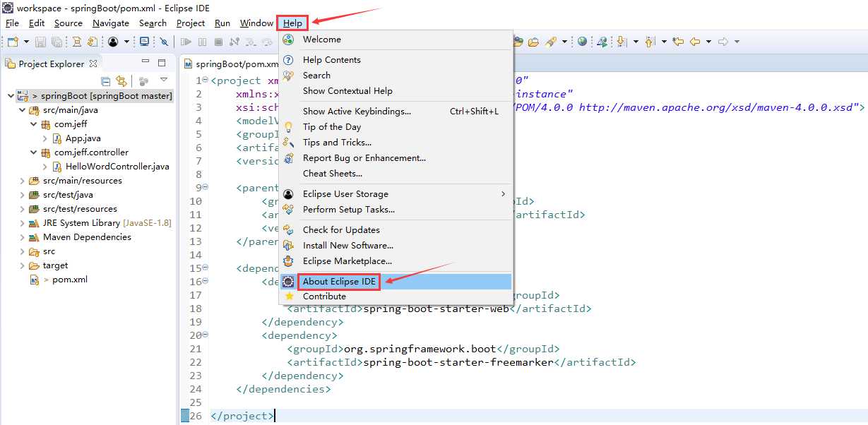
Task: Choose Check for Updates menu entry
Action: point(396,230)
